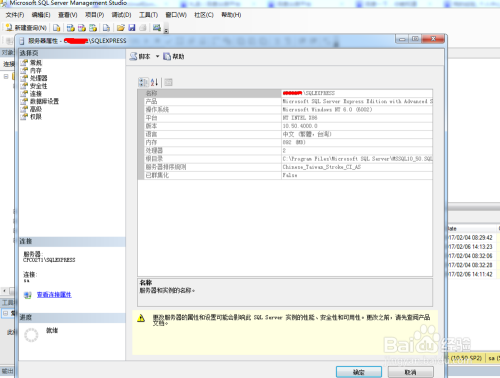The height and width of the screenshot is (378, 500).
Task: Click the open file folder icon
Action: (x=121, y=28)
